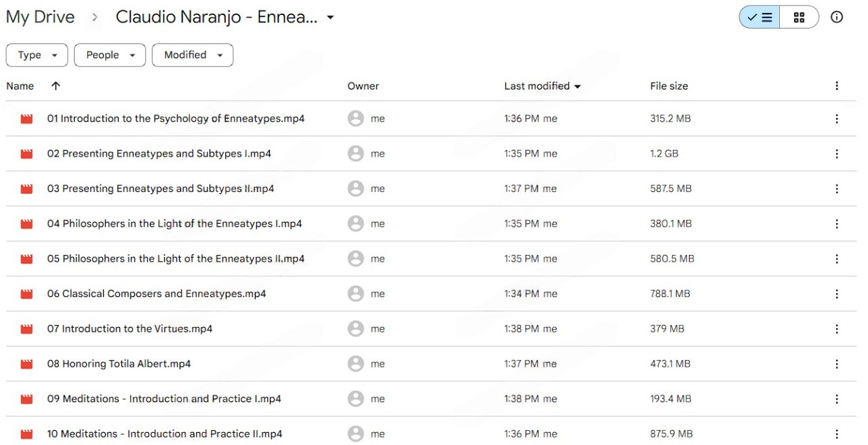This screenshot has height=445, width=868.
Task: Open more actions for 10 Meditations Practice II
Action: 837,434
